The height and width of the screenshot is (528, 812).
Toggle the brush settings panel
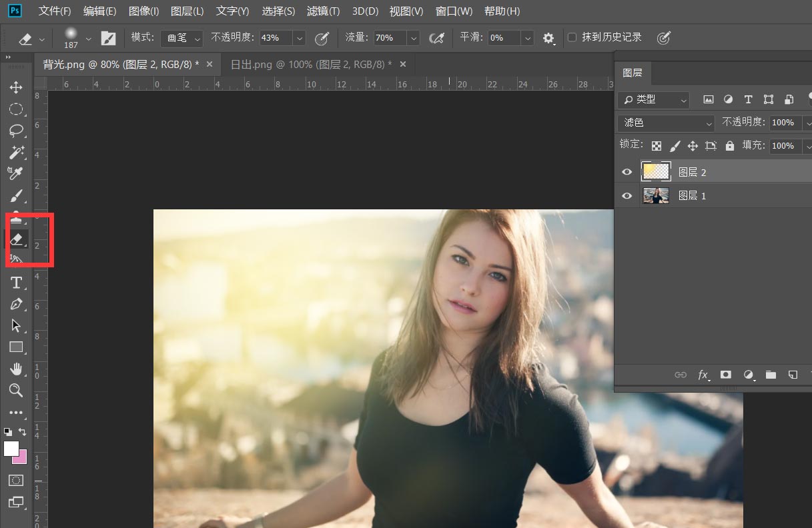(x=108, y=38)
